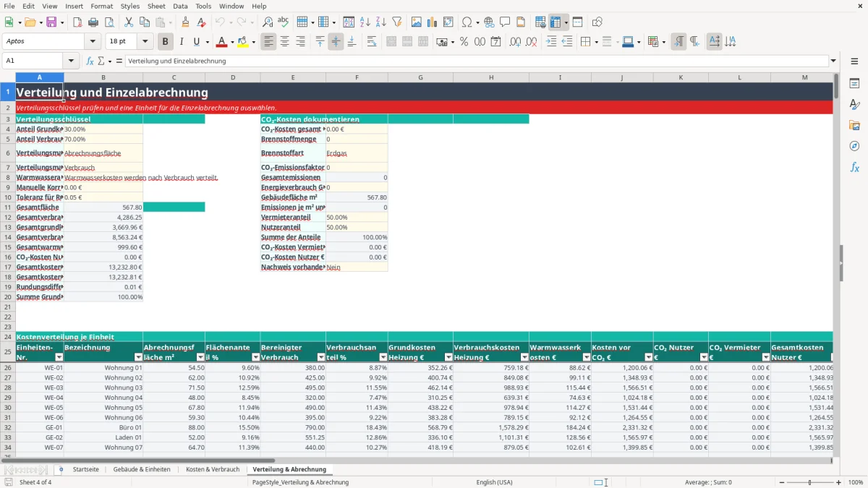Click the Print icon
This screenshot has height=488, width=868.
coord(93,22)
